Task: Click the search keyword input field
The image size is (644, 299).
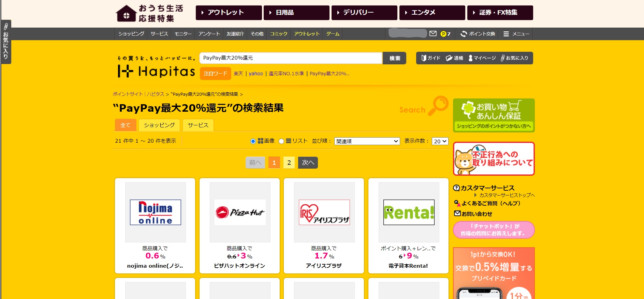Action: pos(291,58)
